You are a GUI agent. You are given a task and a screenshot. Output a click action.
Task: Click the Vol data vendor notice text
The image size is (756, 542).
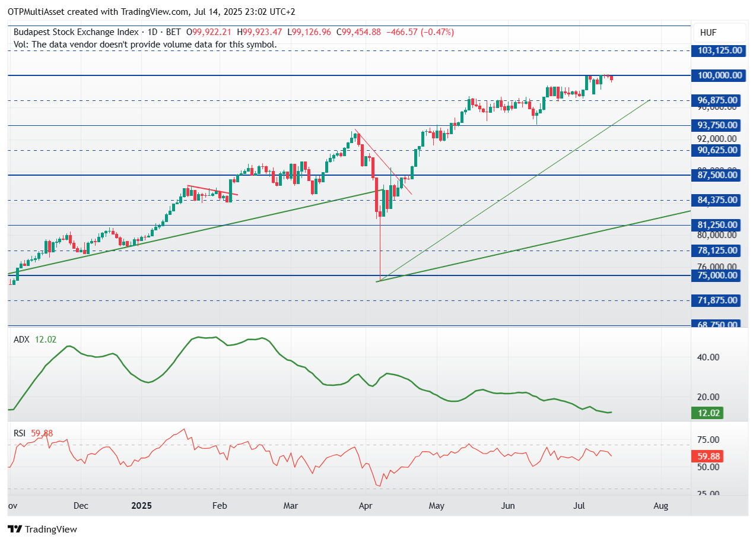point(145,44)
